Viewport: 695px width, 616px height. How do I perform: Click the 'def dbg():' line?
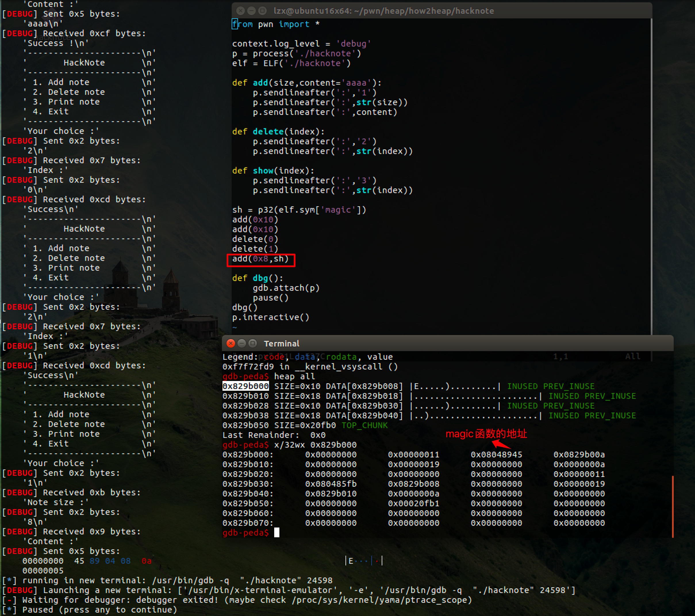click(x=258, y=278)
